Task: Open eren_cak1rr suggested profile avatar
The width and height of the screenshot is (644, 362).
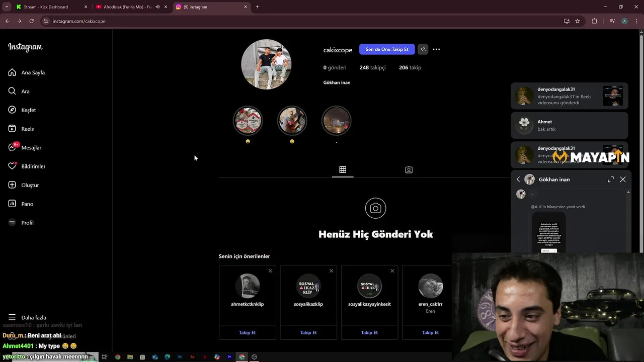Action: 431,286
